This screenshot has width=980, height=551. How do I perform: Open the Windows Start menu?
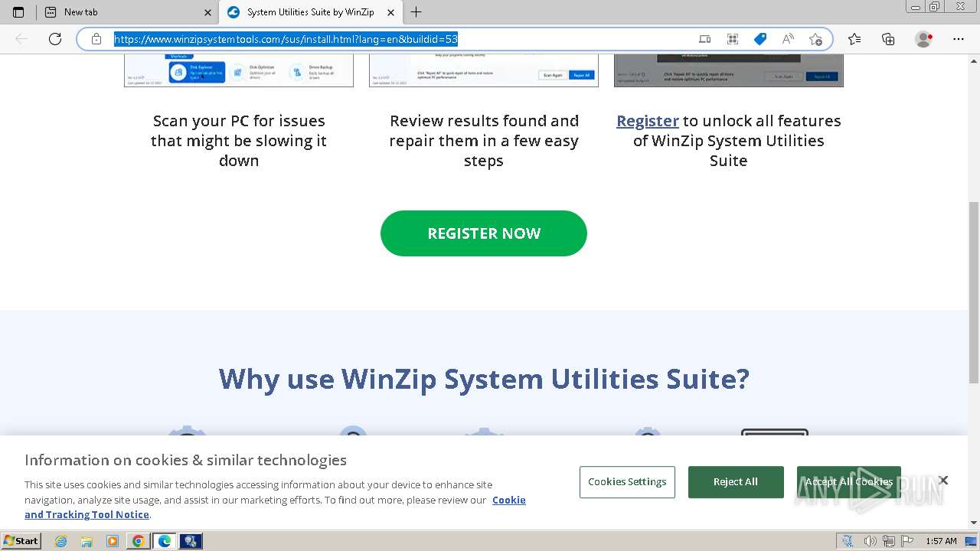pyautogui.click(x=21, y=541)
